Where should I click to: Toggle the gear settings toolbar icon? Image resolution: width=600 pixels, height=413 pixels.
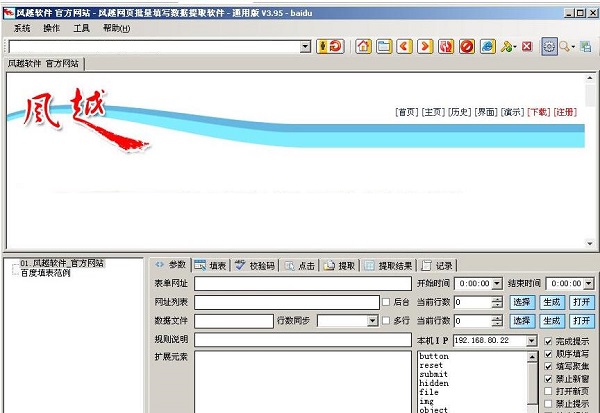[549, 46]
